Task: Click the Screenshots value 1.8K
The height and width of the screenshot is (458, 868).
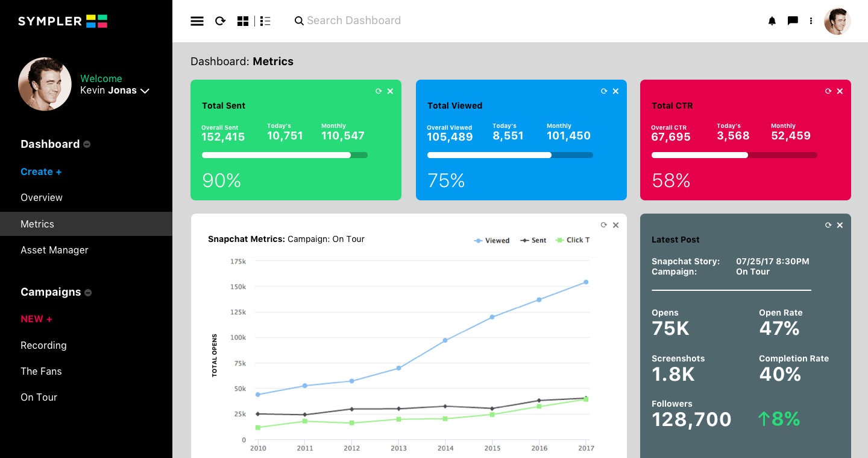Action: 673,375
